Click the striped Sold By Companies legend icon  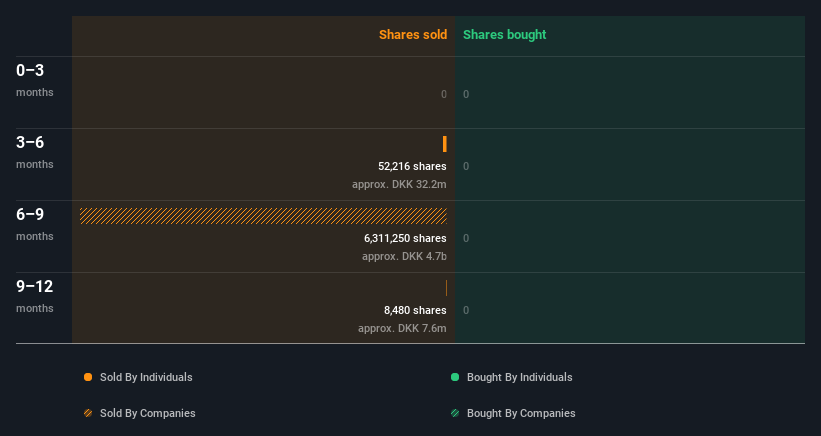[88, 413]
